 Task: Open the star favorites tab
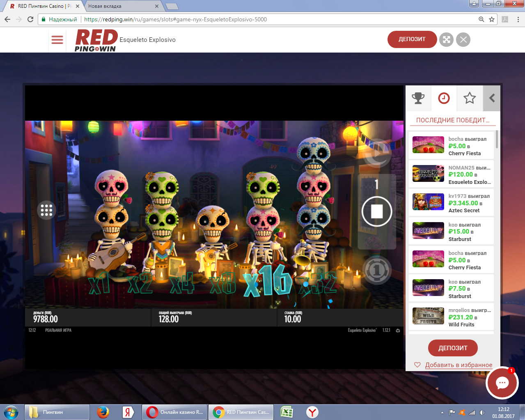[x=470, y=98]
